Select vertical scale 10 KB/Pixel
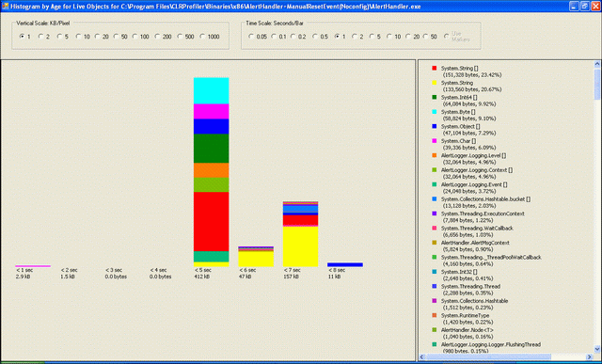This screenshot has height=364, width=602. point(79,37)
